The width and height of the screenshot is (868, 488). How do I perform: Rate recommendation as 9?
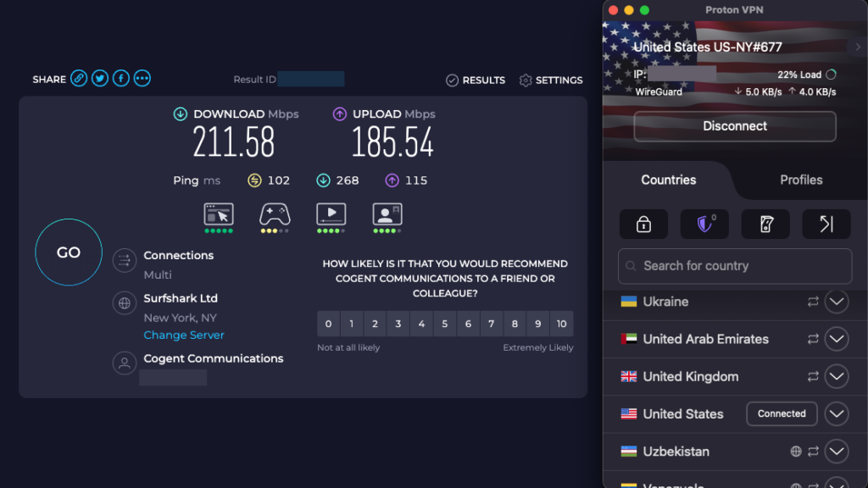[537, 324]
